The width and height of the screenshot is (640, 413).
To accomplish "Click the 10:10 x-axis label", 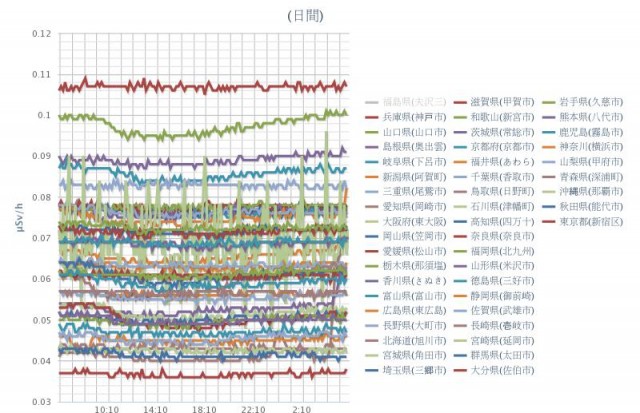I will pyautogui.click(x=107, y=409).
